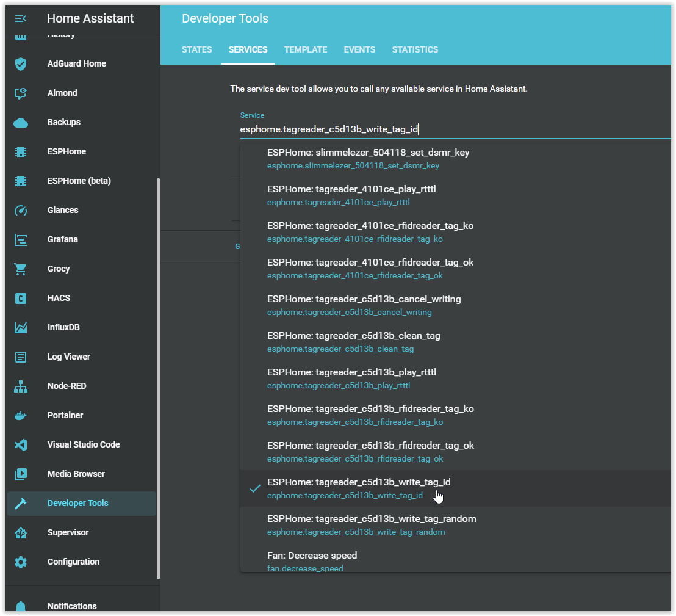This screenshot has height=616, width=676.
Task: Go to Grocy in sidebar
Action: tap(82, 269)
